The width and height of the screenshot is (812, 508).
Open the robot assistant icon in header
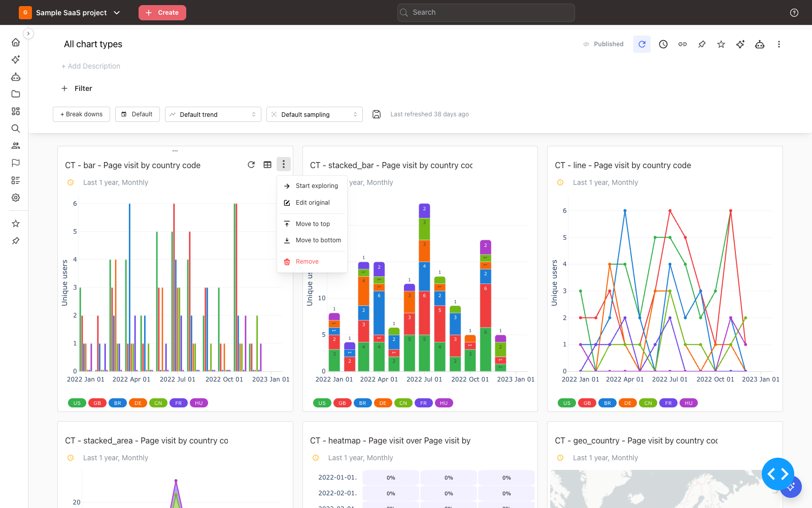pyautogui.click(x=760, y=44)
